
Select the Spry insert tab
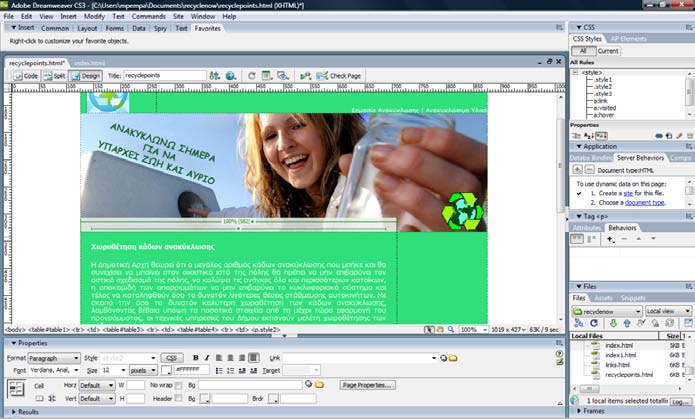pyautogui.click(x=160, y=28)
